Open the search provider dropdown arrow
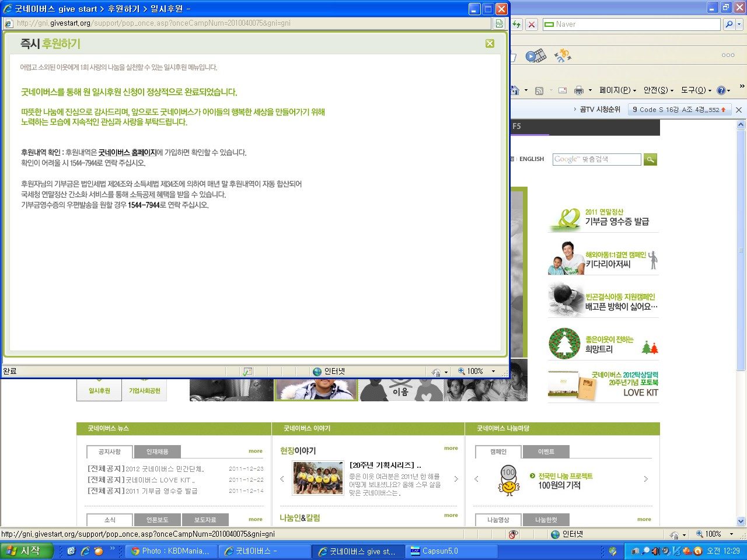This screenshot has width=747, height=560. 739,24
